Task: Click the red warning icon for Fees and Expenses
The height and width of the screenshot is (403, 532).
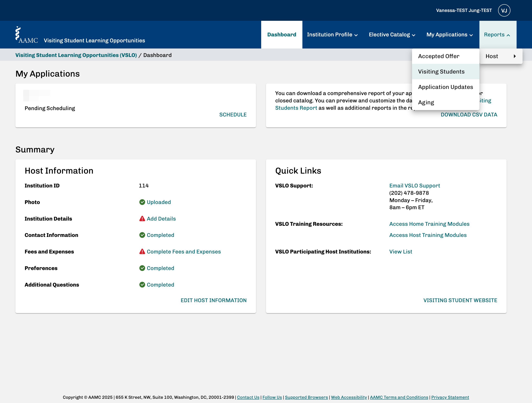Action: 142,251
